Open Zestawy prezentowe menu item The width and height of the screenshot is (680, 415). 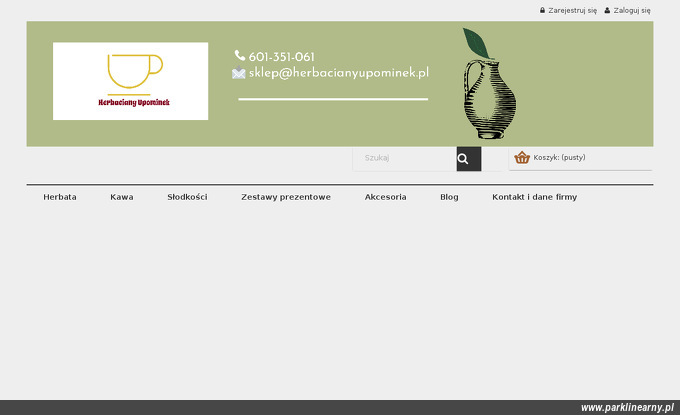tap(286, 197)
